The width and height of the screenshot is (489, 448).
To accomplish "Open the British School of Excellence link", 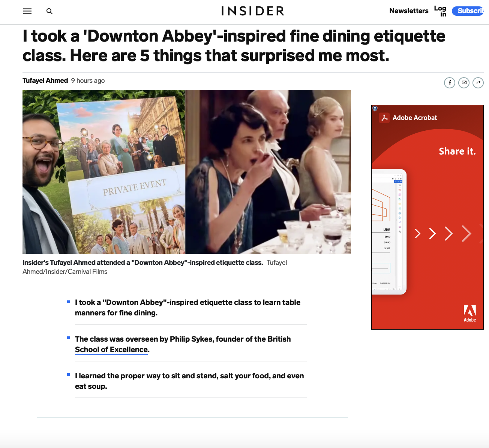I will [183, 344].
